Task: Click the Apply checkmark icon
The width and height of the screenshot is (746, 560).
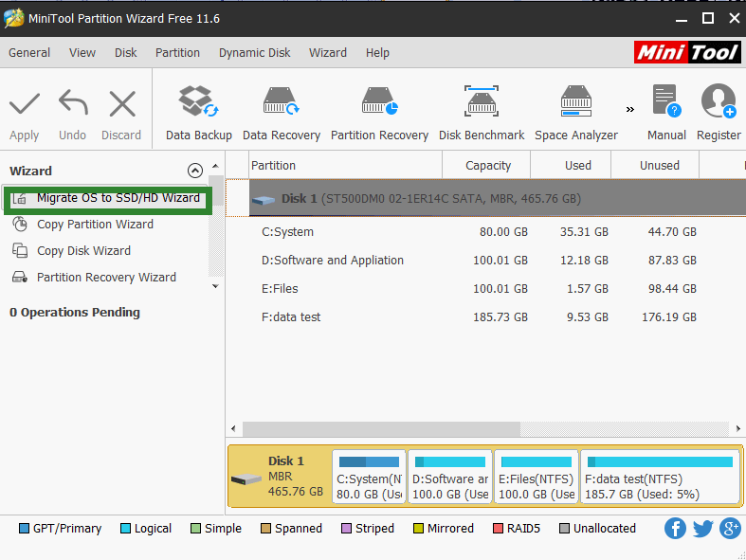Action: [x=25, y=104]
